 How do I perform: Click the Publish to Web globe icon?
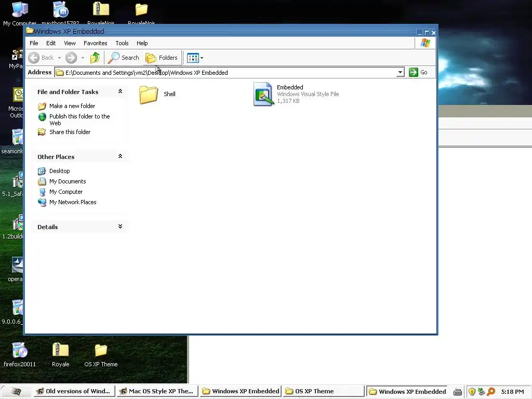[42, 117]
